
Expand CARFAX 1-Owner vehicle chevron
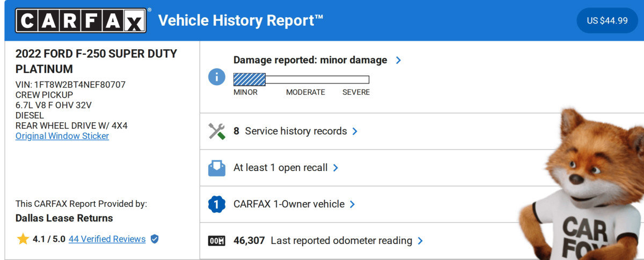coord(353,204)
